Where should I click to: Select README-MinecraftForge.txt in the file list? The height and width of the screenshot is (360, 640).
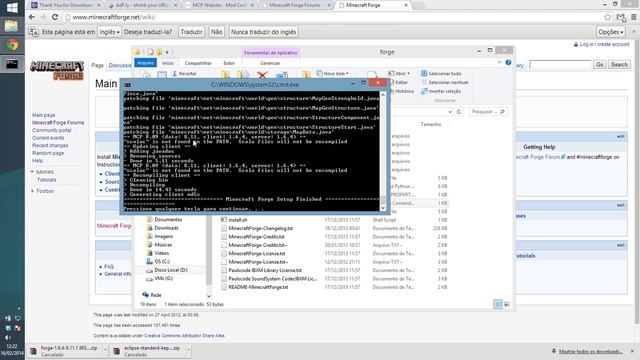pyautogui.click(x=258, y=287)
